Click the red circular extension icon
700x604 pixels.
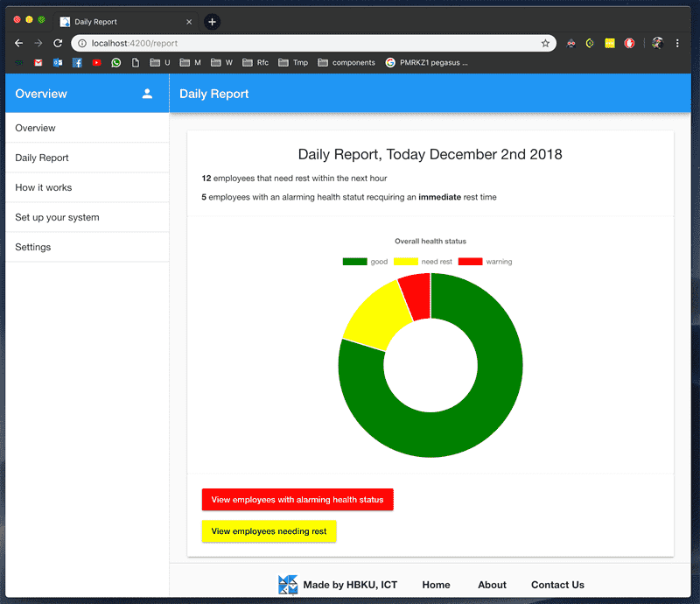pyautogui.click(x=629, y=44)
